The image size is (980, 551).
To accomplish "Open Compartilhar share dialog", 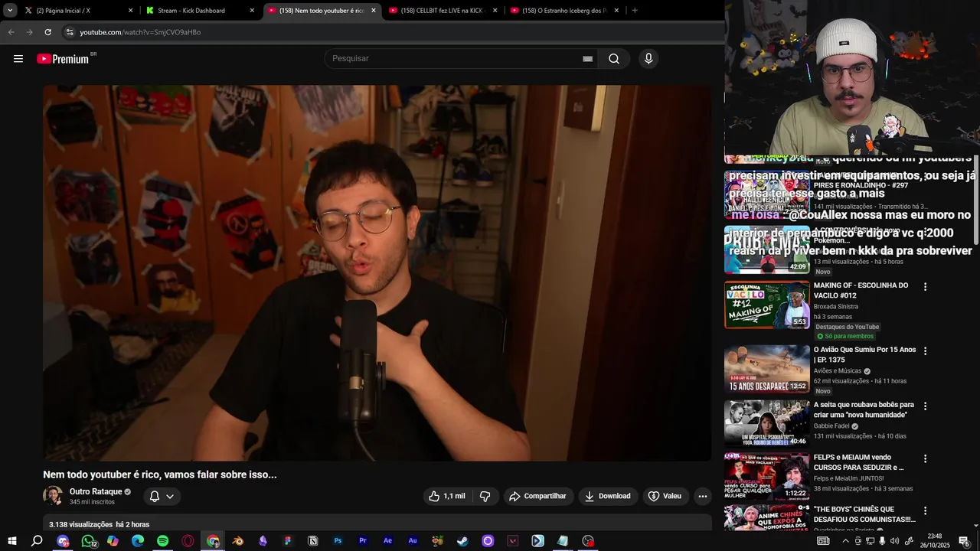I will coord(537,496).
